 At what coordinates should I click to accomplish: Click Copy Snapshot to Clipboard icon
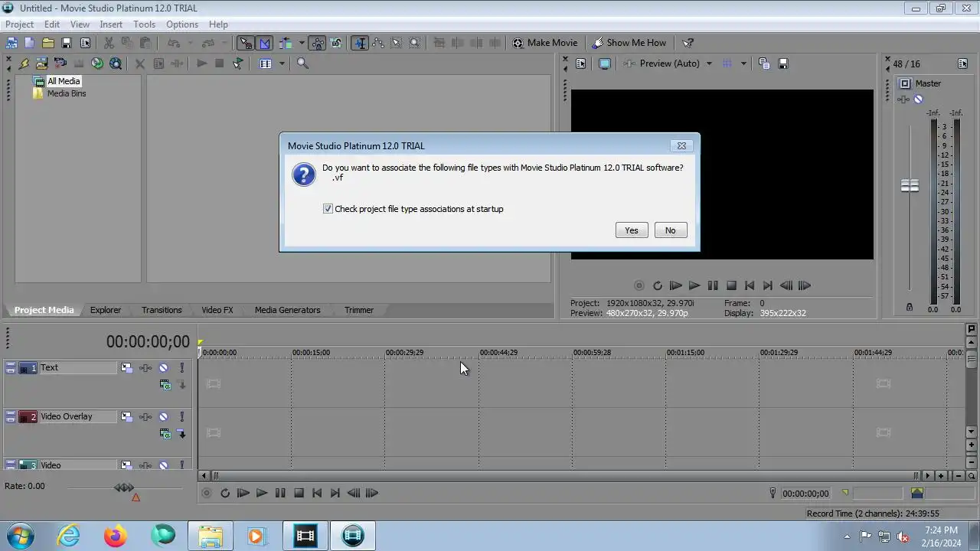pyautogui.click(x=764, y=64)
